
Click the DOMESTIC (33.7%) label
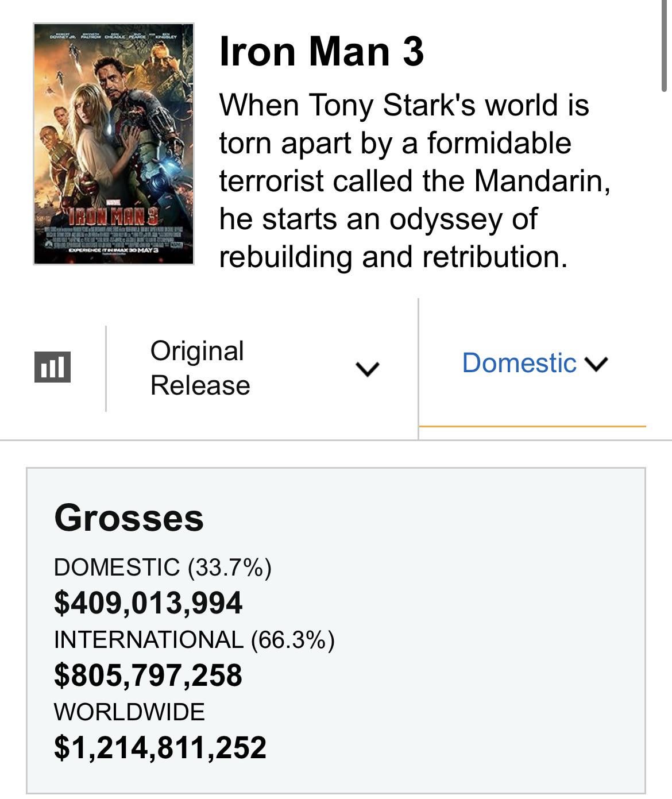point(163,568)
